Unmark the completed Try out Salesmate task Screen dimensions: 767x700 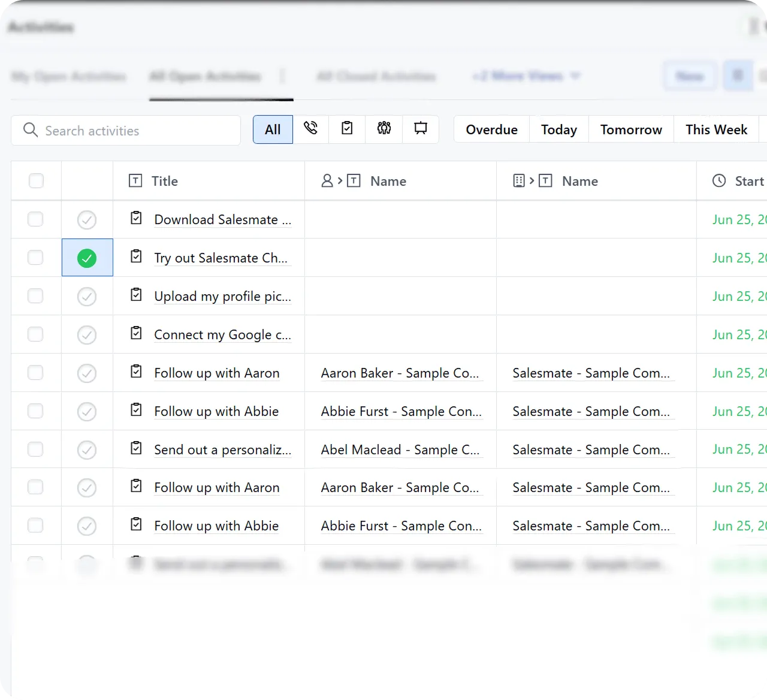click(87, 258)
